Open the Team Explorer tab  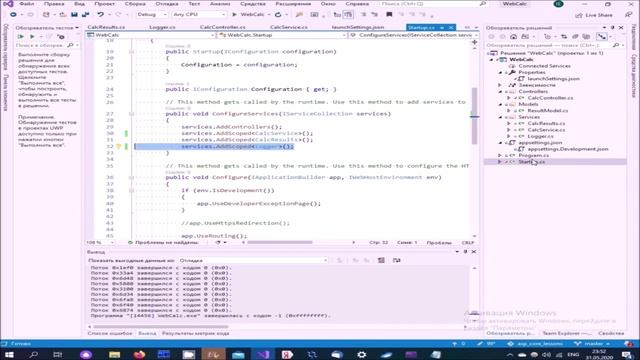(x=567, y=333)
